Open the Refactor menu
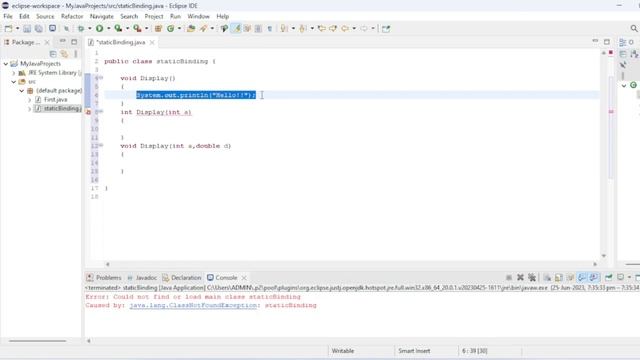 (72, 16)
